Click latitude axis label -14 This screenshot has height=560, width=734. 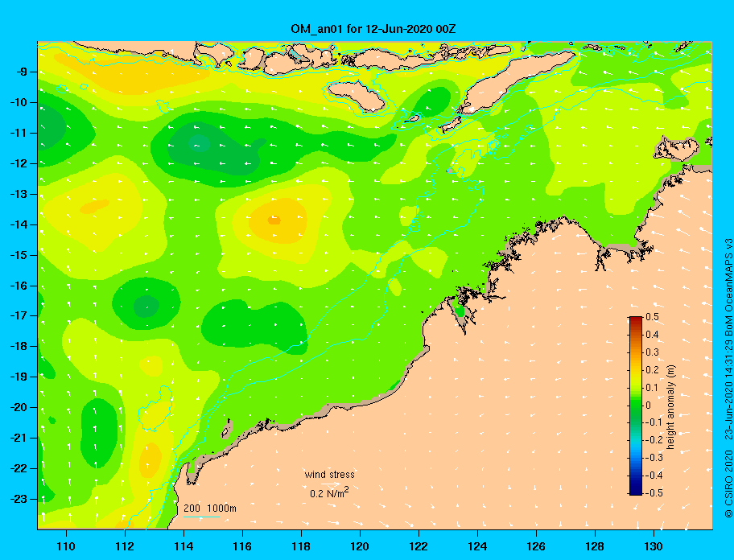21,224
